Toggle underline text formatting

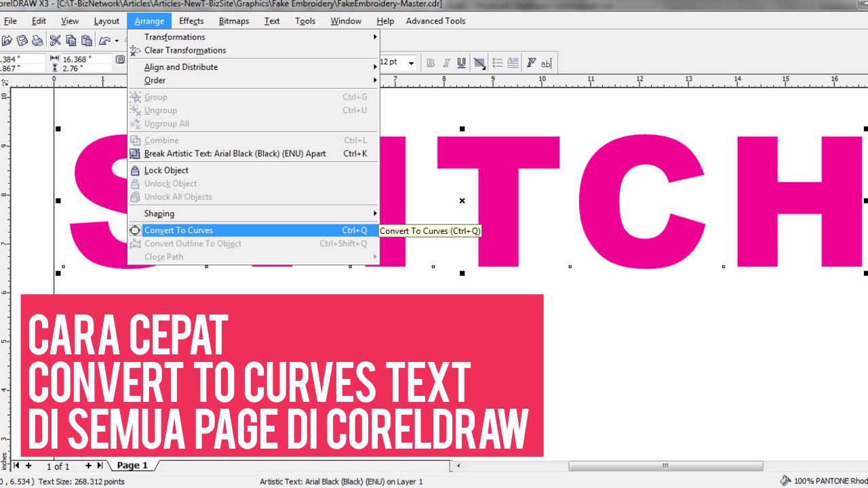461,62
